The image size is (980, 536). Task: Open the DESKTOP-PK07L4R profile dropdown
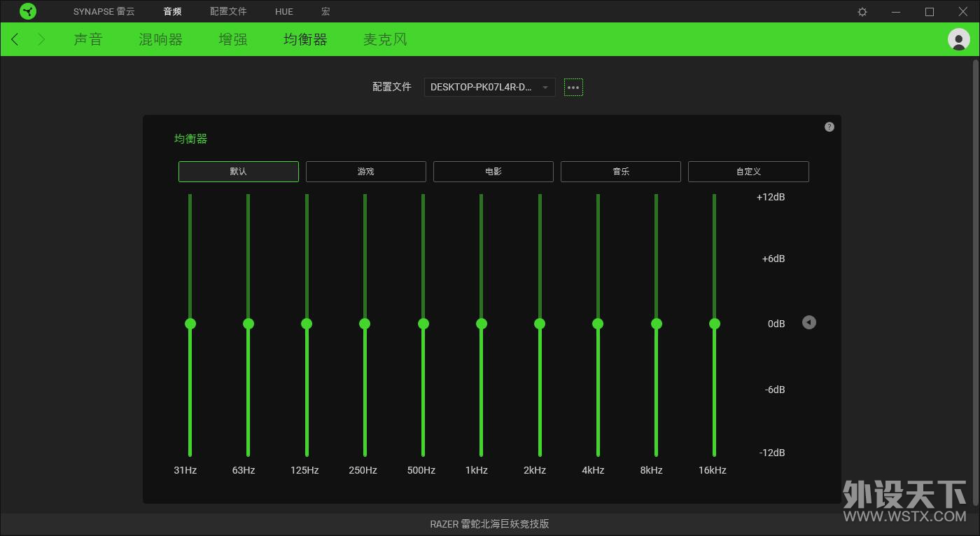coord(490,88)
